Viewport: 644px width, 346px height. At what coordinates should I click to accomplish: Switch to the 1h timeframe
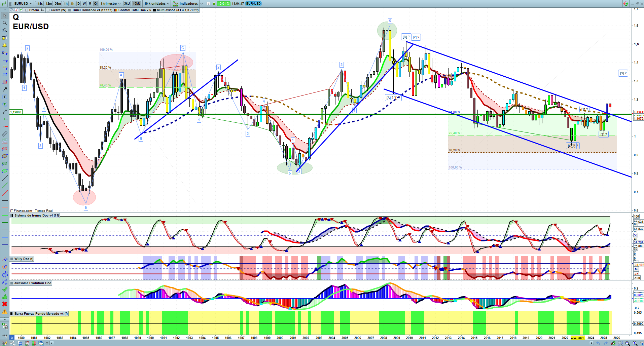tap(66, 4)
